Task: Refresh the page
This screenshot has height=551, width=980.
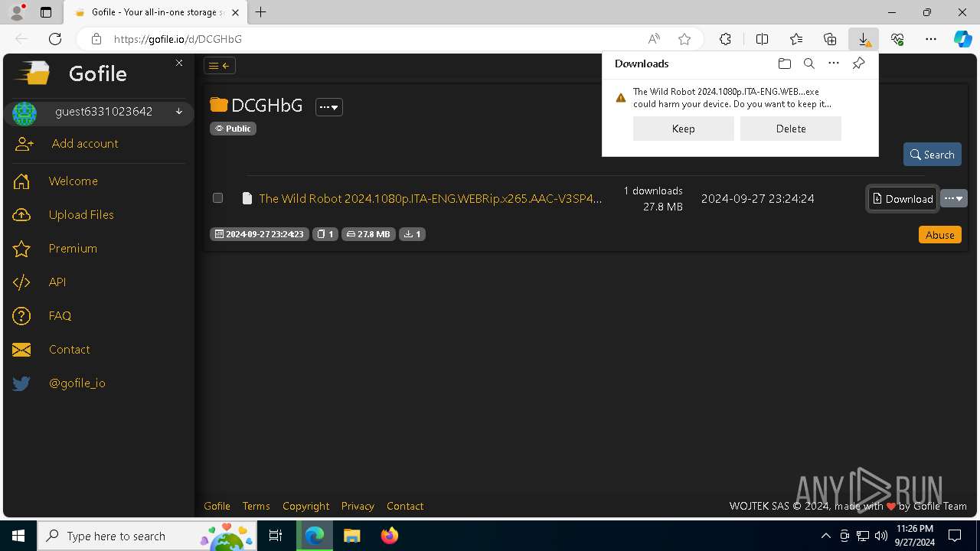Action: [55, 39]
